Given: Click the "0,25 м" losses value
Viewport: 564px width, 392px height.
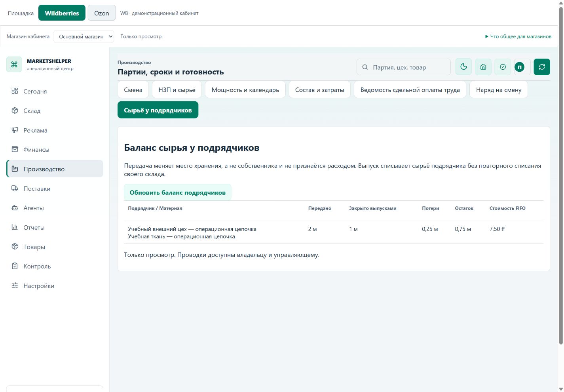Looking at the screenshot, I should tap(430, 229).
